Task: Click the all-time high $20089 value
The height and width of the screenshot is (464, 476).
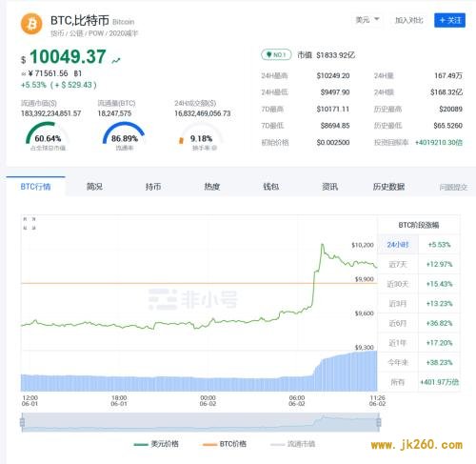Action: tap(450, 109)
